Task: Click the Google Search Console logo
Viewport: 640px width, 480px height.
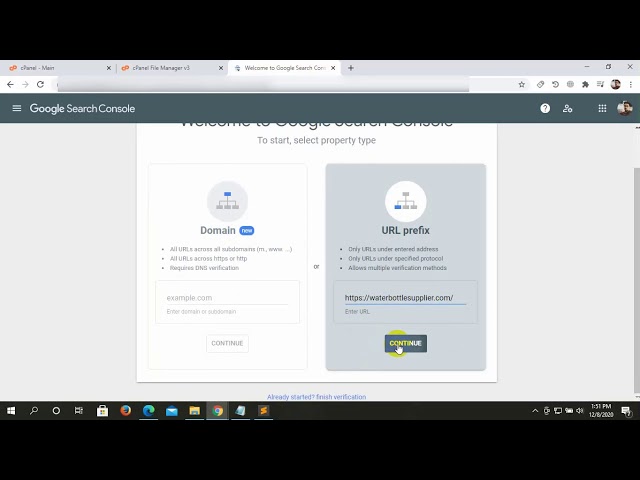Action: pyautogui.click(x=82, y=108)
